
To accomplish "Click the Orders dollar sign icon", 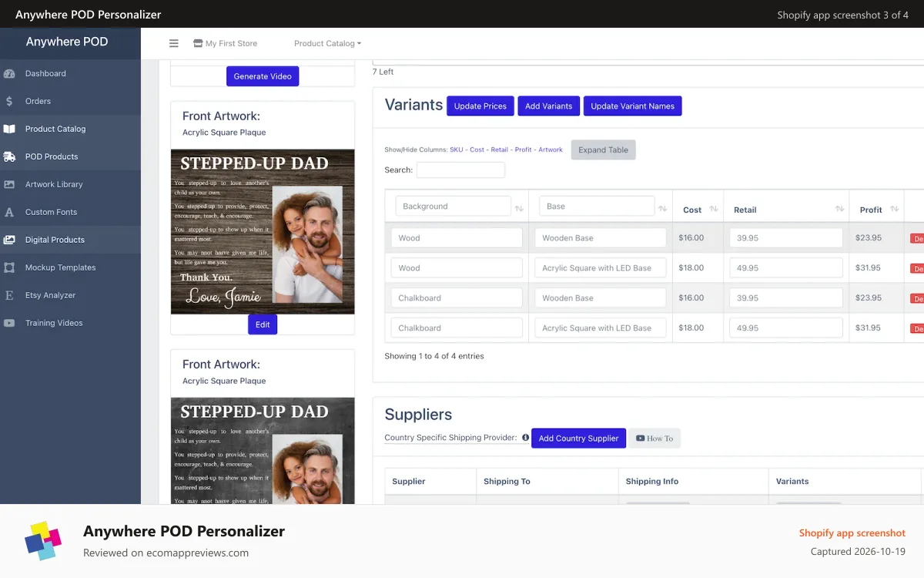I will [9, 102].
